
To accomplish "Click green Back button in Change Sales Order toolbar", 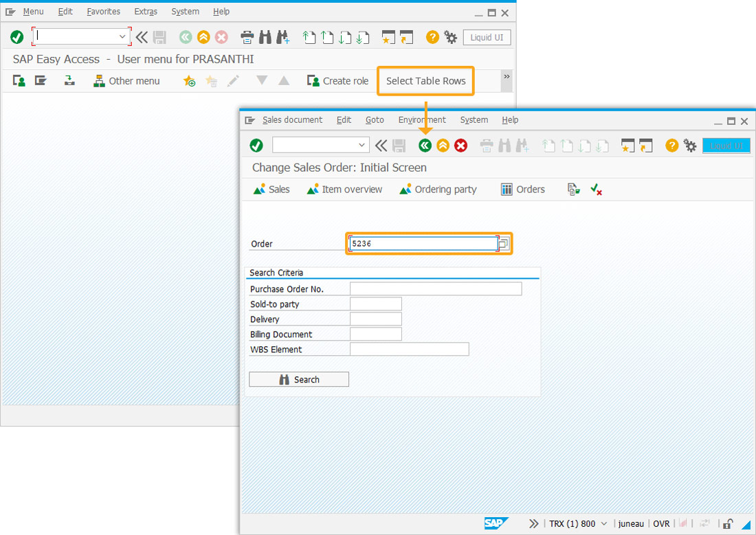I will pyautogui.click(x=425, y=145).
